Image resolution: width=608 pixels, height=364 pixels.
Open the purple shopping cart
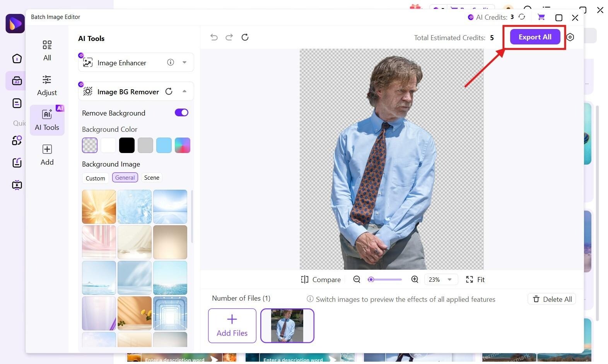coord(541,17)
